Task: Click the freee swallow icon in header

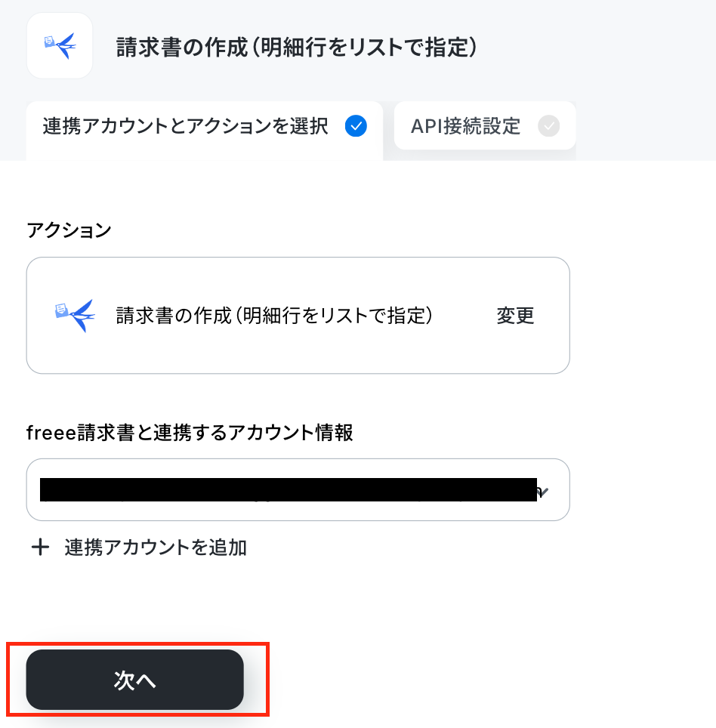Action: (60, 45)
